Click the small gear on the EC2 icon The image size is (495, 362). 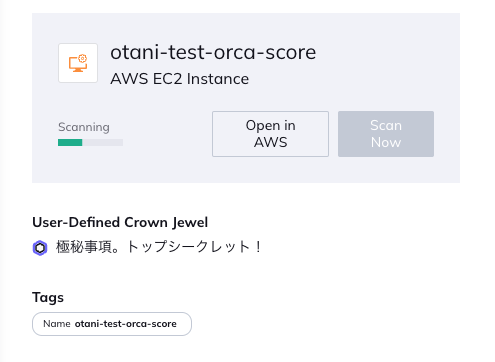[82, 59]
